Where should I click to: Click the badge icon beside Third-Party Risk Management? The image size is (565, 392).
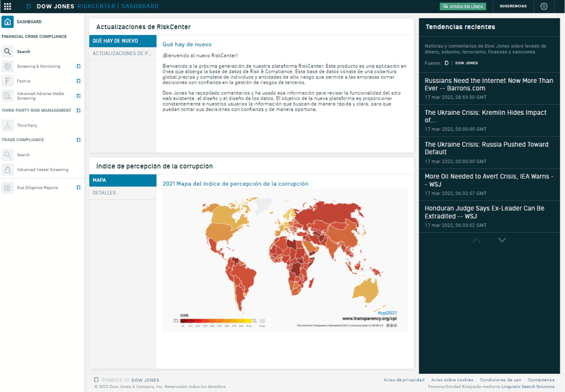point(79,110)
